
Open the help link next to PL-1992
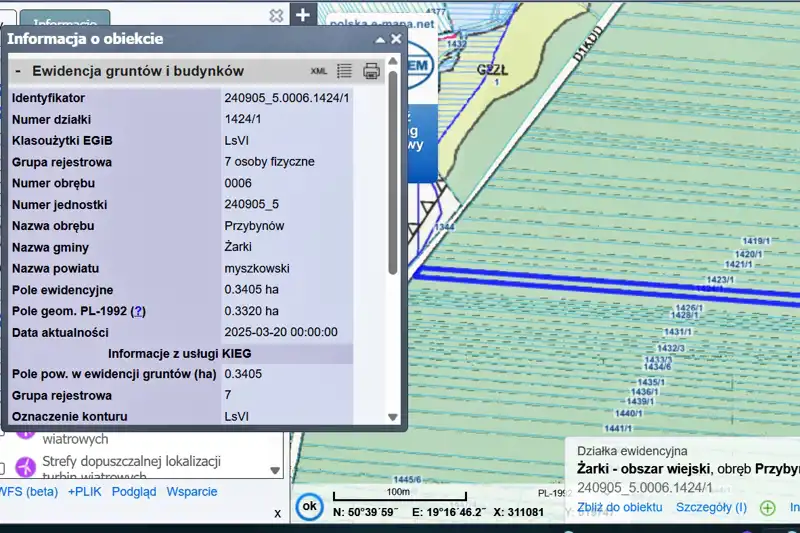(138, 311)
